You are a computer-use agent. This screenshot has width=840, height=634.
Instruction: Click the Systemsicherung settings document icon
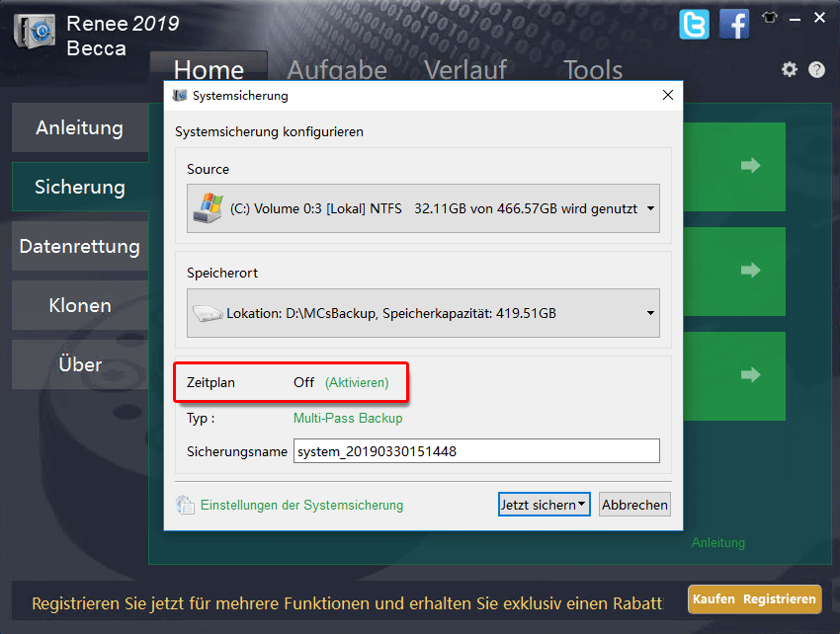[x=185, y=505]
